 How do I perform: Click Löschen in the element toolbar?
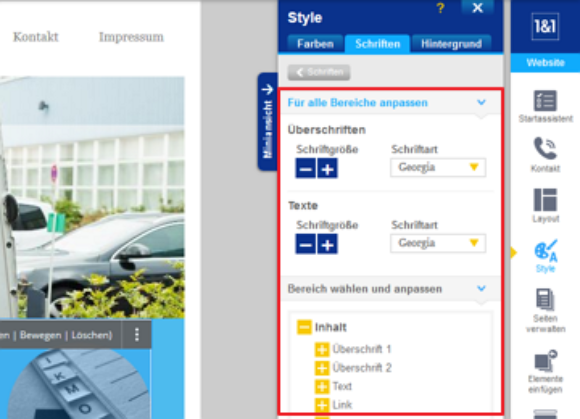pos(91,335)
